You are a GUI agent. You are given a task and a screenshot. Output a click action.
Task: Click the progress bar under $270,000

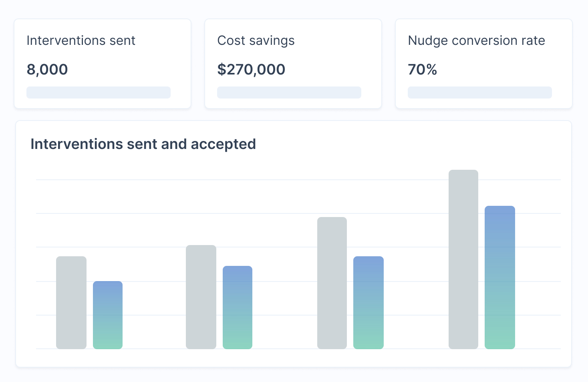pos(289,92)
